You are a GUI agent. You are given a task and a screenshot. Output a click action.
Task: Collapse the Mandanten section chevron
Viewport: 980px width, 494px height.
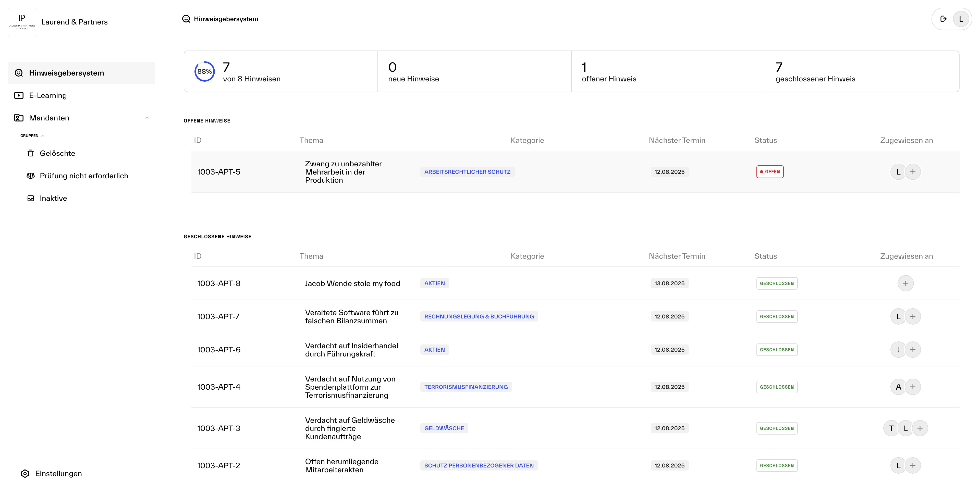pos(147,118)
